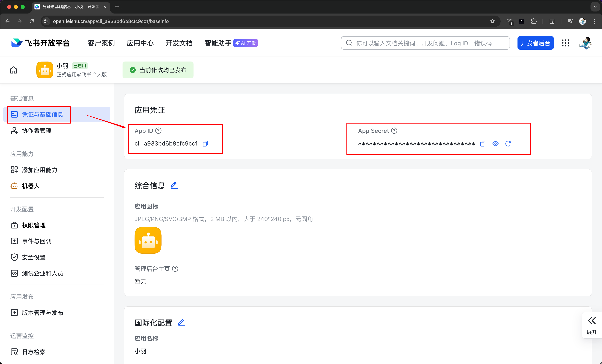Regenerate the App Secret
This screenshot has width=602, height=364.
(508, 144)
